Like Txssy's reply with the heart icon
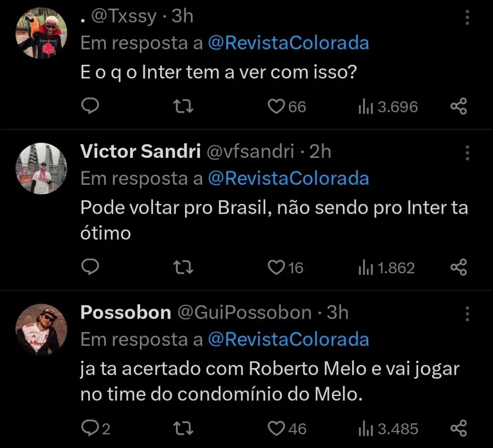 coord(276,107)
